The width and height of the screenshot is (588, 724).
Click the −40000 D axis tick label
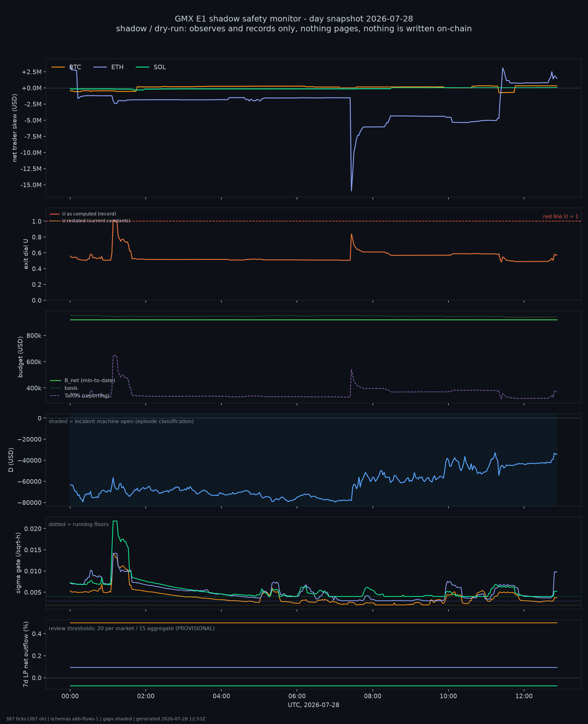30,461
